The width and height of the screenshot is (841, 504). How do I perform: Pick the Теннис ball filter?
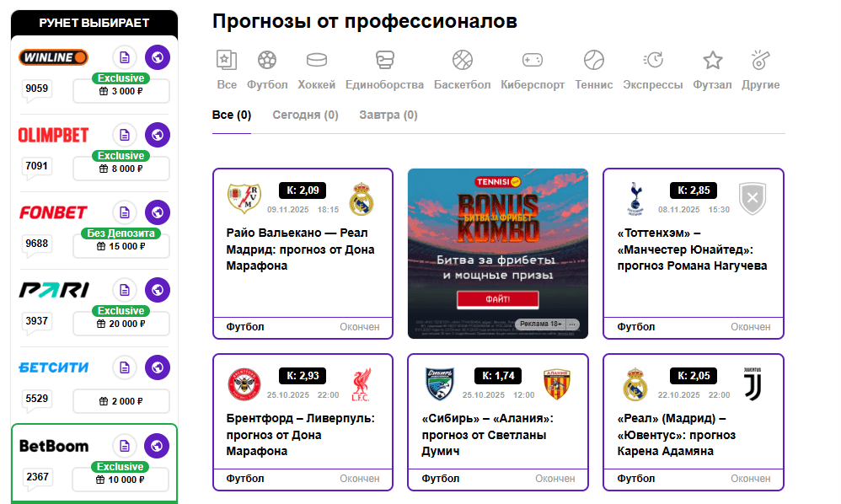pyautogui.click(x=594, y=60)
